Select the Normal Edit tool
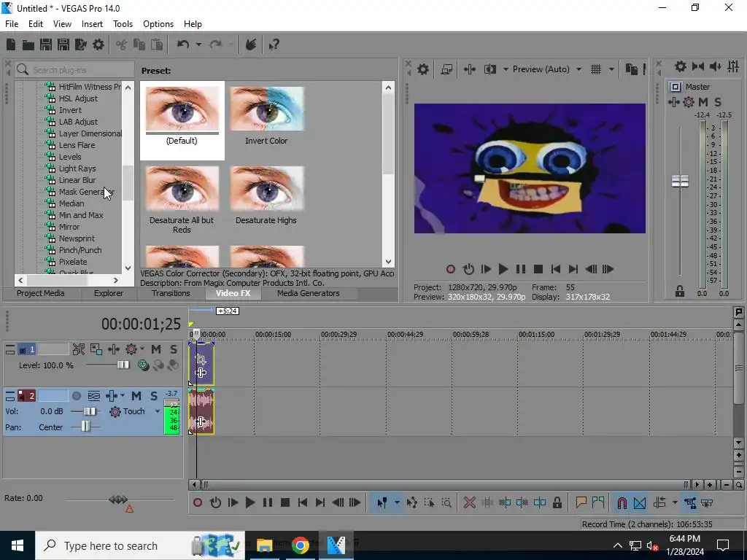This screenshot has width=747, height=560. pyautogui.click(x=382, y=503)
